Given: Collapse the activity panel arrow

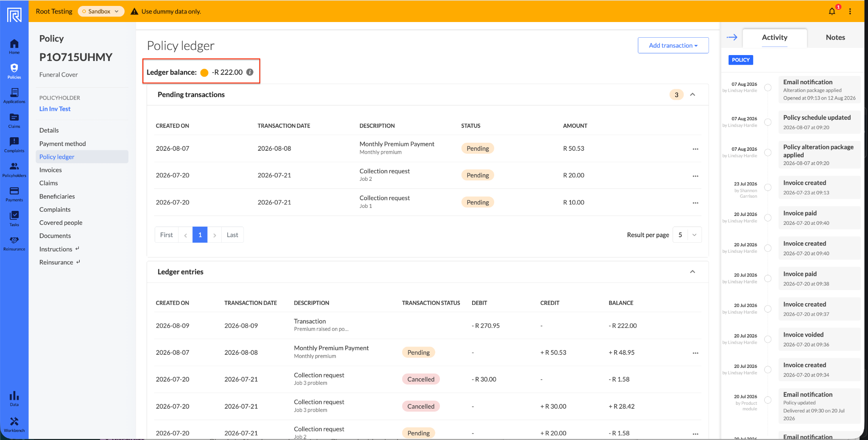Looking at the screenshot, I should pos(732,37).
